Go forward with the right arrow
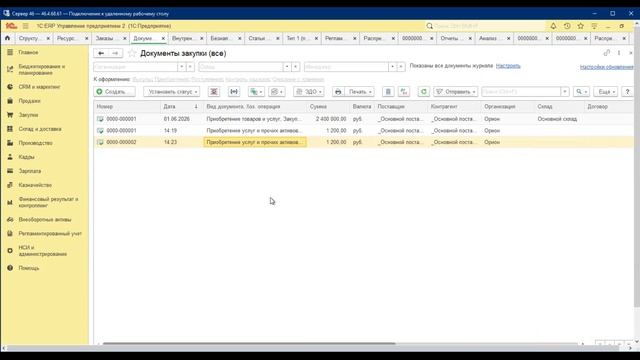640x360 pixels. point(115,53)
